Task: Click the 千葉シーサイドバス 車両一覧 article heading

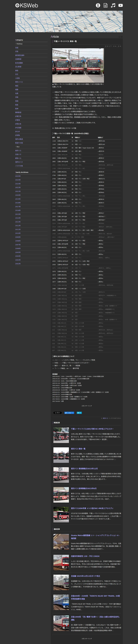Action: (x=65, y=41)
